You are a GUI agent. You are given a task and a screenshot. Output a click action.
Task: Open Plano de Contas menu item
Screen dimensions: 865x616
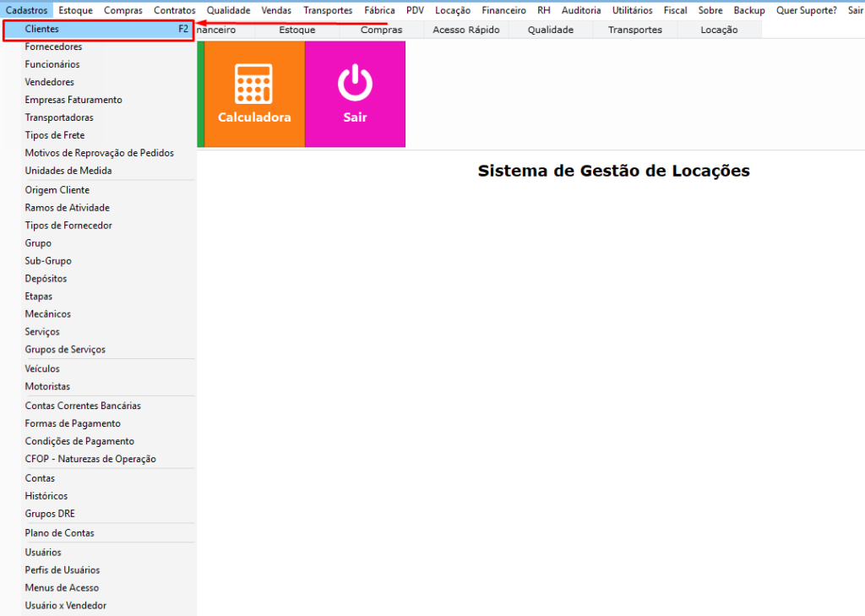tap(59, 533)
